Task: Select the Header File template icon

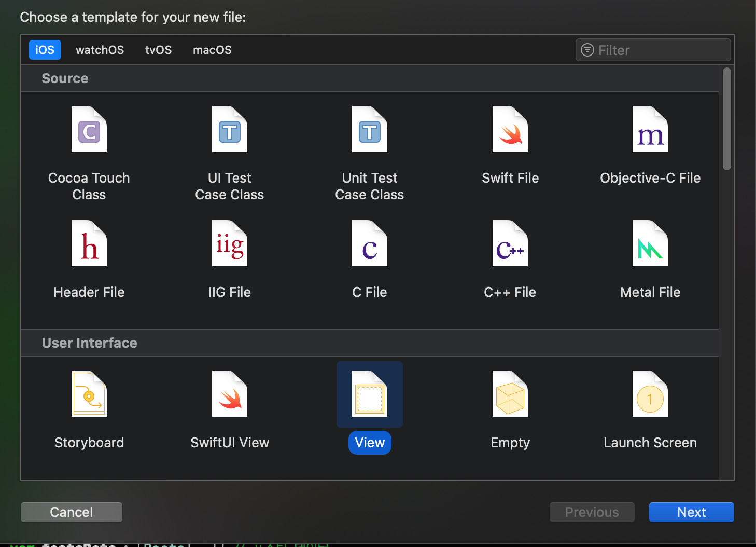Action: [x=89, y=243]
